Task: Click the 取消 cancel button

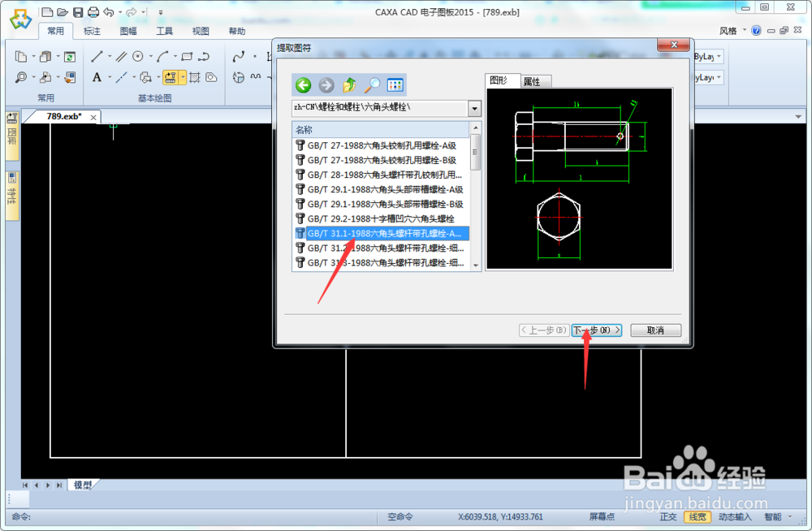Action: point(655,330)
